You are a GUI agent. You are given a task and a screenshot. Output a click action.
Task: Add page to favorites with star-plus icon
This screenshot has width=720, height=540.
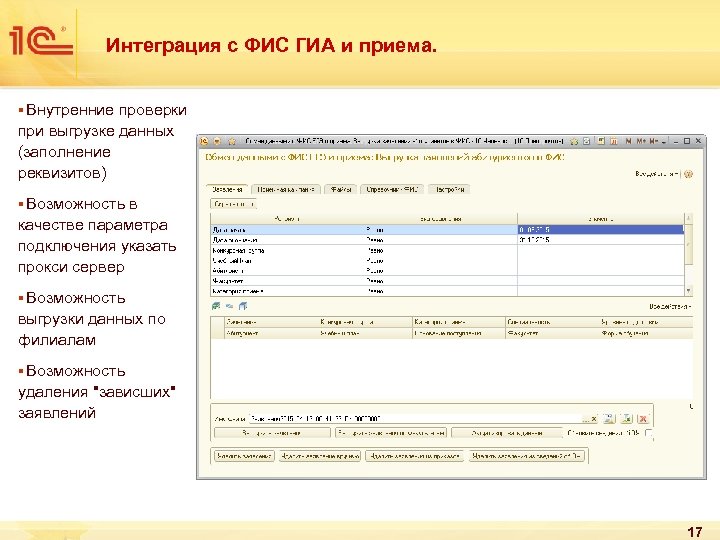click(574, 141)
